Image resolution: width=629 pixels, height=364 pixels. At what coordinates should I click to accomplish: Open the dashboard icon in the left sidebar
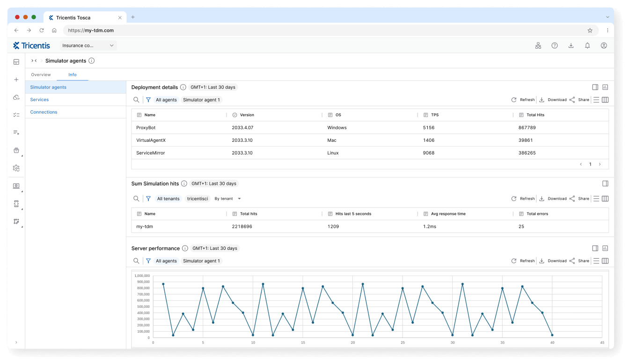click(x=16, y=61)
